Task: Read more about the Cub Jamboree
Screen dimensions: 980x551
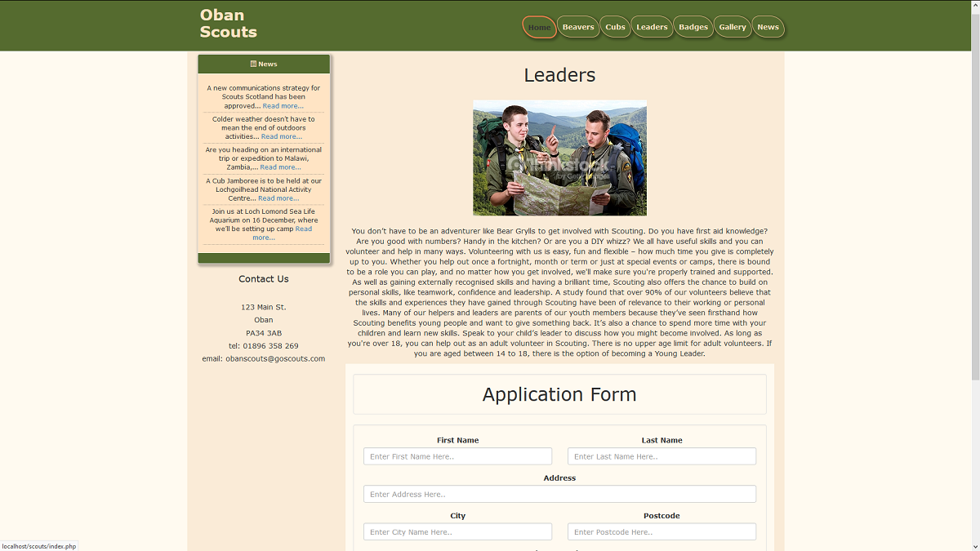Action: 279,198
